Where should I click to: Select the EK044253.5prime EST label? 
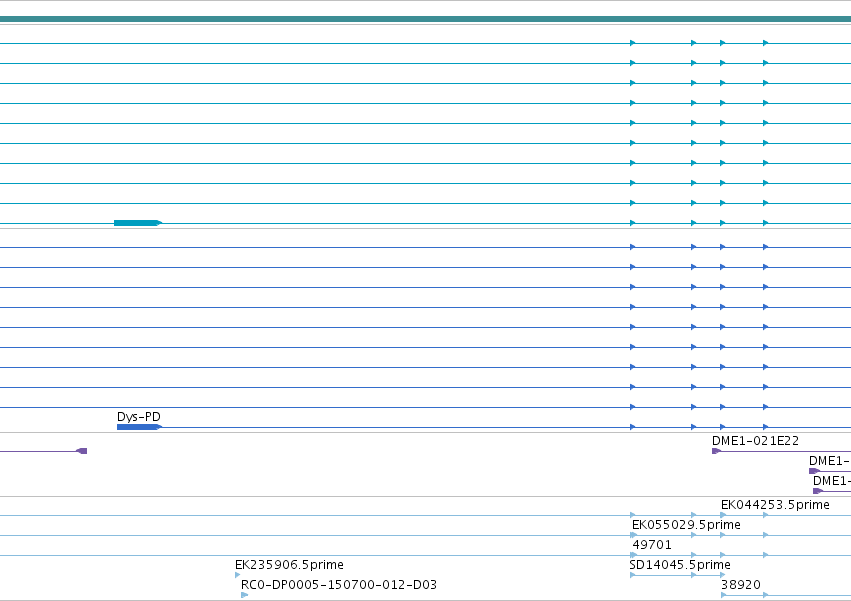click(x=775, y=505)
